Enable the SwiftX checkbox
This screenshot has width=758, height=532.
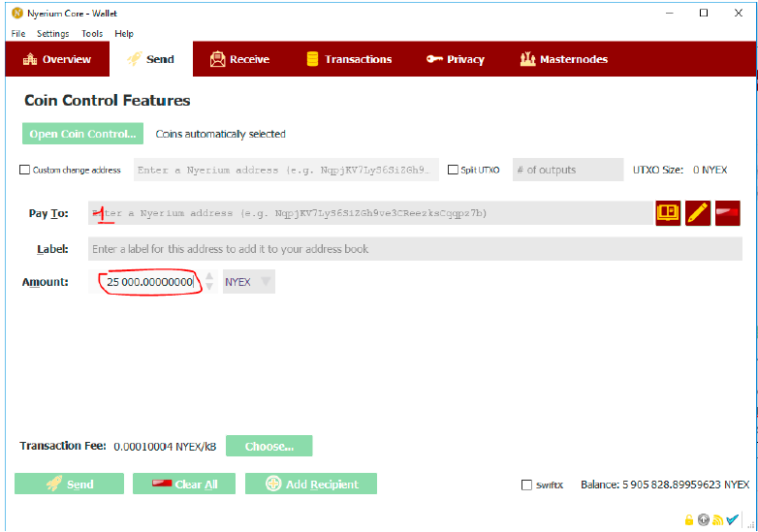[x=527, y=485]
